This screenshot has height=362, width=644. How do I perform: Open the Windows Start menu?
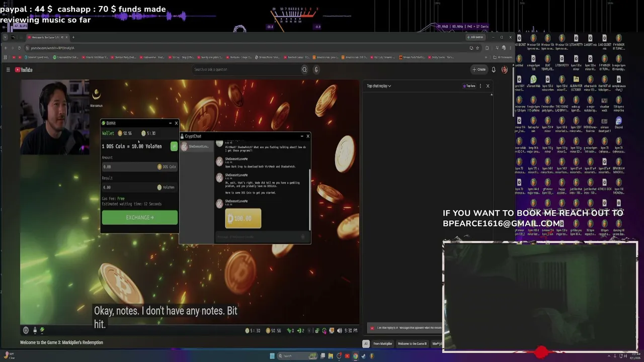272,356
